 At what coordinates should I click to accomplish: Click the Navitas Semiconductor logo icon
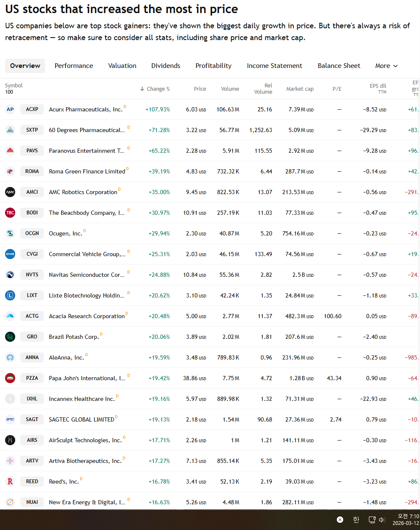10,275
